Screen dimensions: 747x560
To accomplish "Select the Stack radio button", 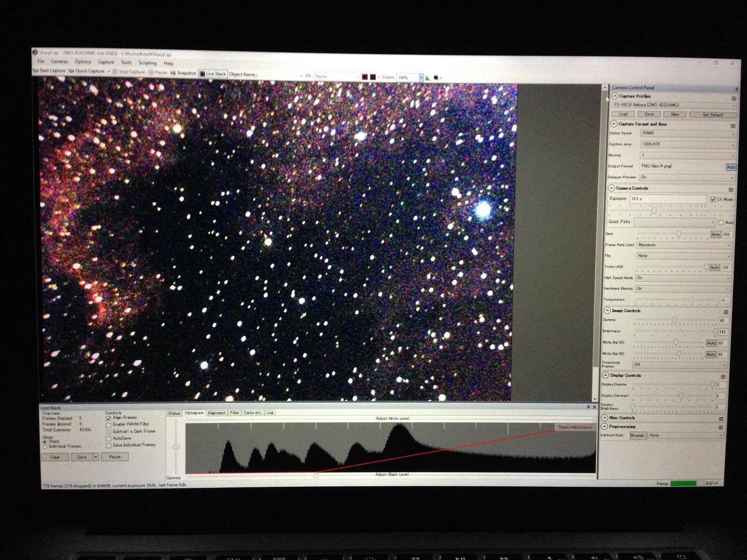I will point(45,441).
